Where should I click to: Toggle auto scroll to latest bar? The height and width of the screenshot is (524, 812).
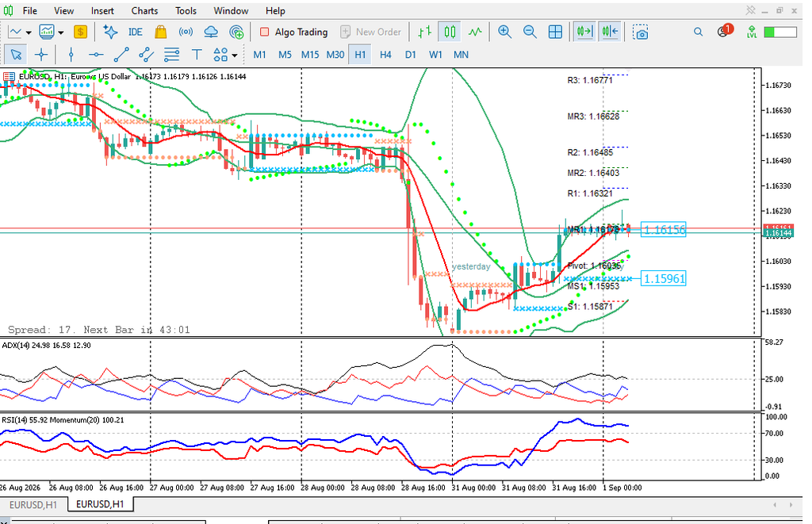(584, 32)
